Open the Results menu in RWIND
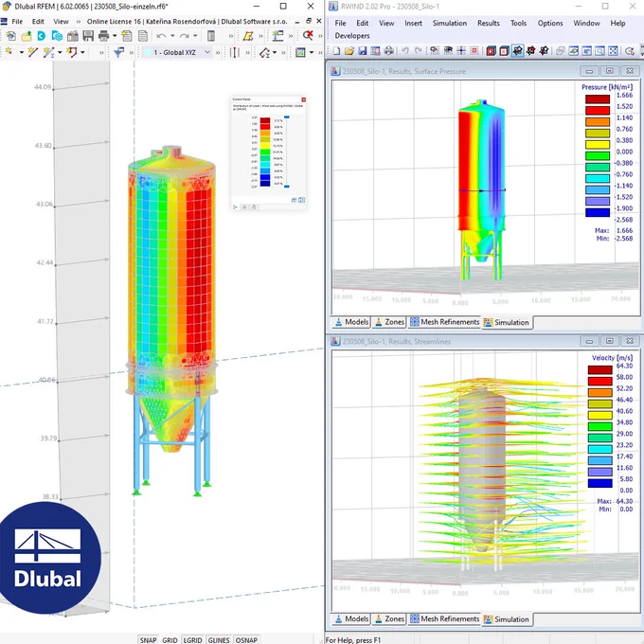 pyautogui.click(x=489, y=23)
